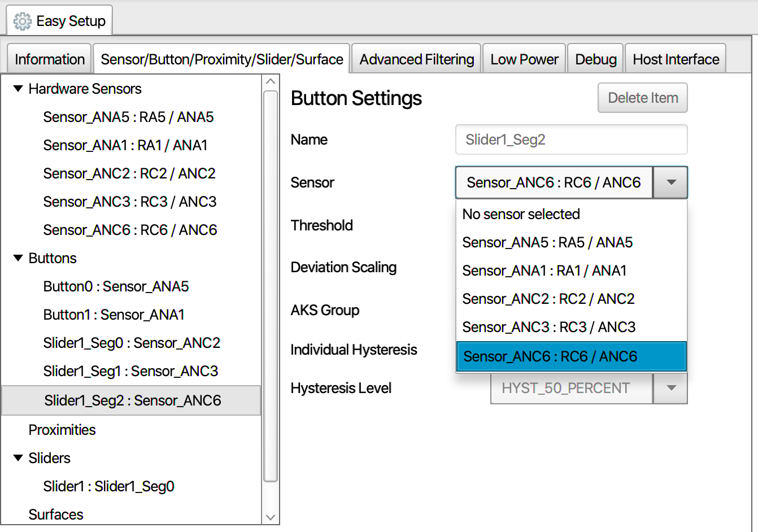
Task: Click the Proximities tree item
Action: [62, 430]
